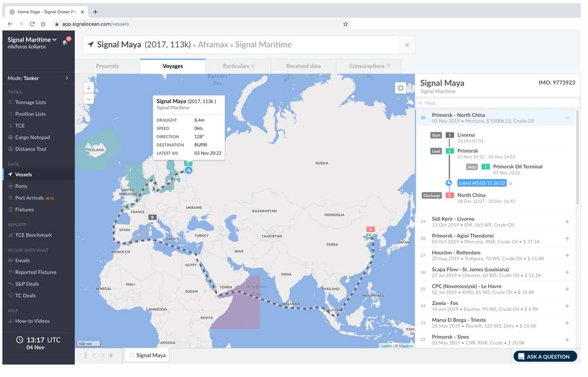Screen dimensions: 588x377
Task: Open the Ports data section
Action: (x=20, y=186)
